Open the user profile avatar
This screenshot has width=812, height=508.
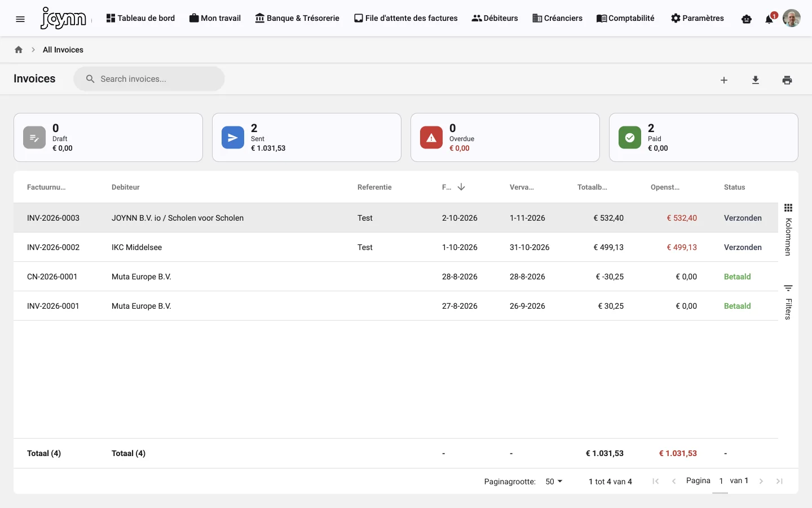click(792, 18)
